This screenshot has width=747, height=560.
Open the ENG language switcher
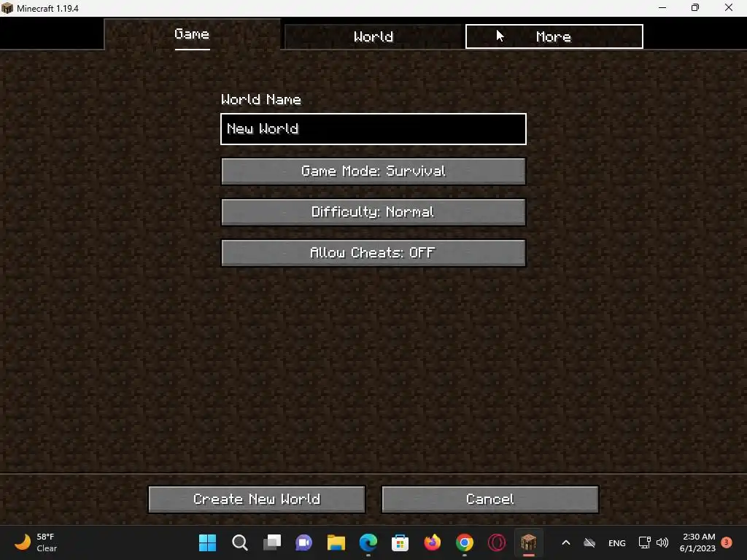click(617, 542)
